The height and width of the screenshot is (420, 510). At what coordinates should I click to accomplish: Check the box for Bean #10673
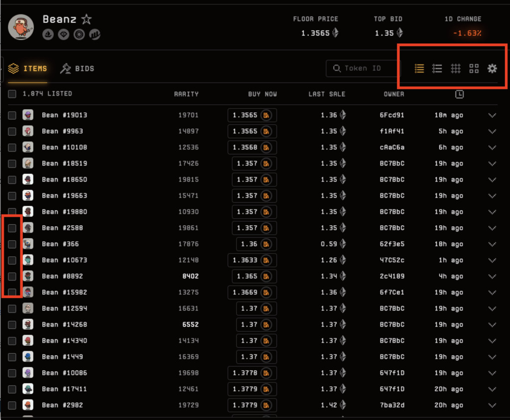tap(12, 260)
